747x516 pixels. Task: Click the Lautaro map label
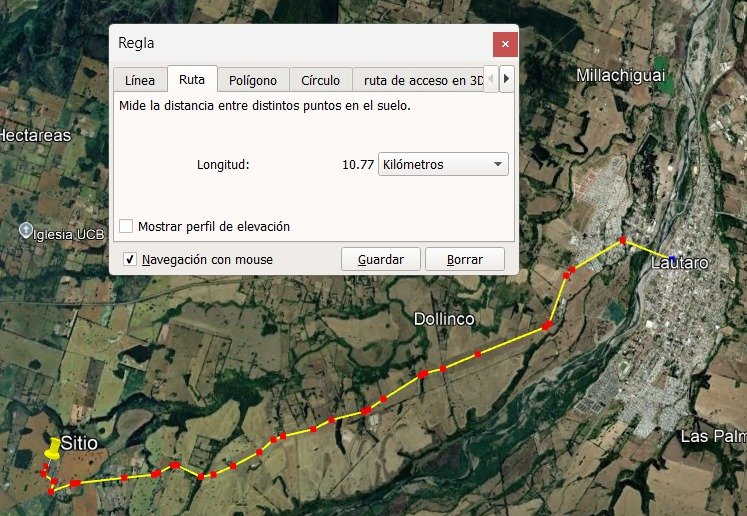[x=680, y=263]
